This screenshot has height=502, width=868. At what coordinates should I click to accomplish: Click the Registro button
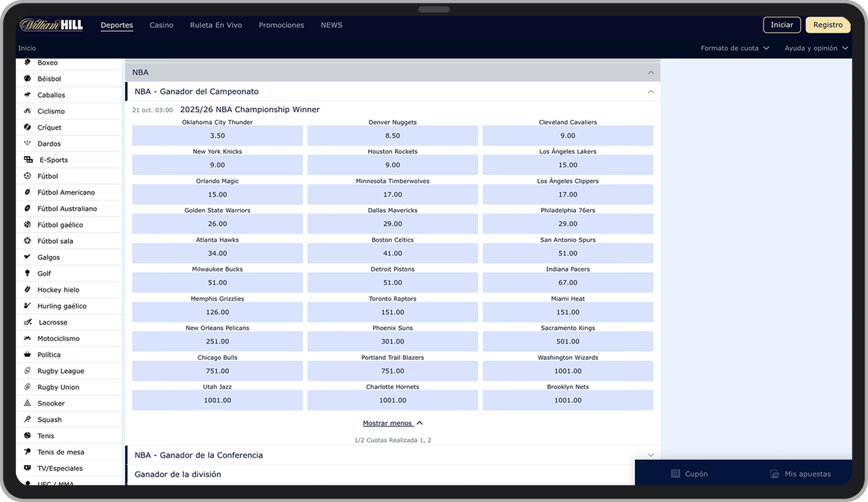pyautogui.click(x=828, y=25)
